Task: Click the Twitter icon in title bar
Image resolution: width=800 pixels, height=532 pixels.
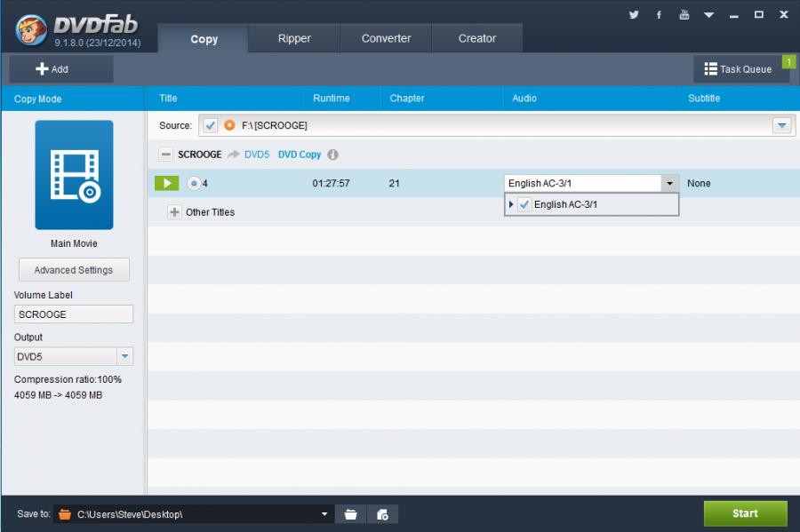Action: 634,15
